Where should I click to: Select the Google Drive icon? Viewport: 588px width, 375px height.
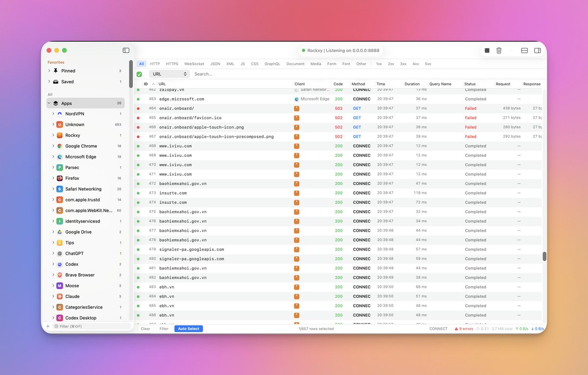tap(60, 232)
